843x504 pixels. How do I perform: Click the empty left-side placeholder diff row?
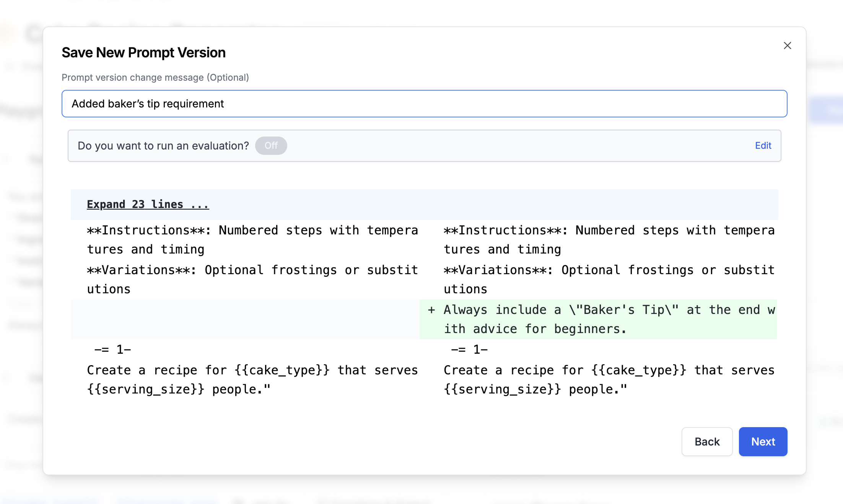tap(245, 319)
